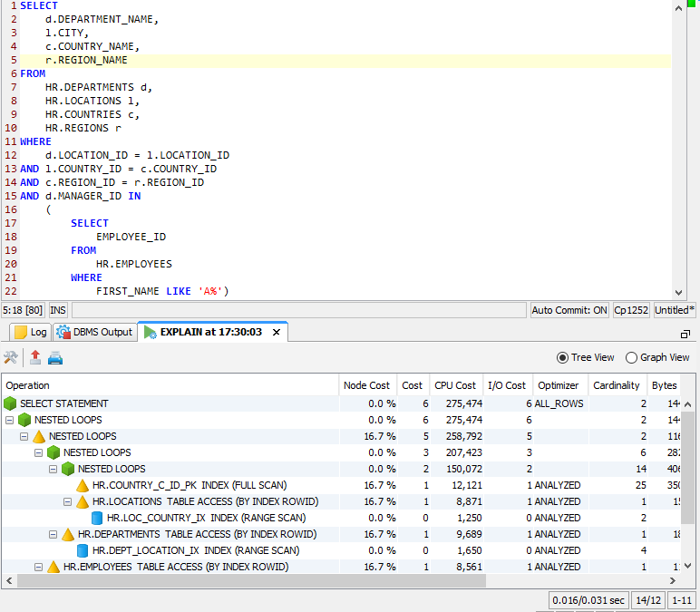700x612 pixels.
Task: Click the float panel icon at right
Action: tap(685, 334)
